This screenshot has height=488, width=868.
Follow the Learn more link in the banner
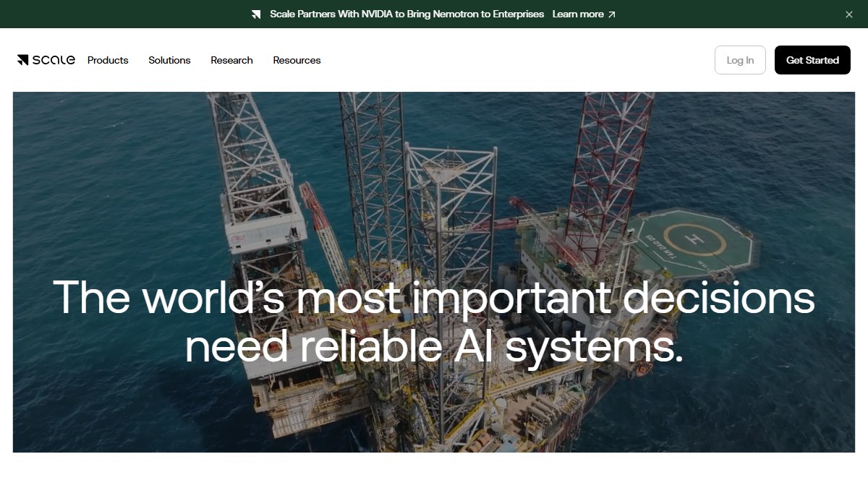tap(584, 14)
